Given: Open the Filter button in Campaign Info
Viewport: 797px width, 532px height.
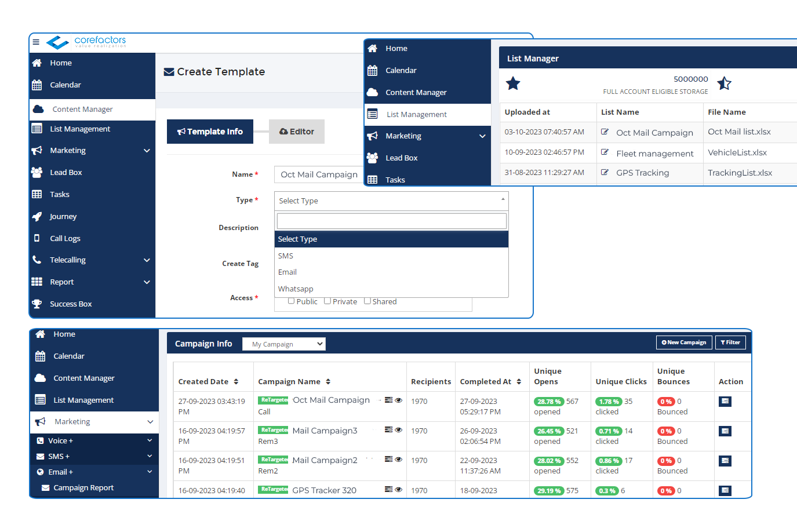Looking at the screenshot, I should (730, 342).
